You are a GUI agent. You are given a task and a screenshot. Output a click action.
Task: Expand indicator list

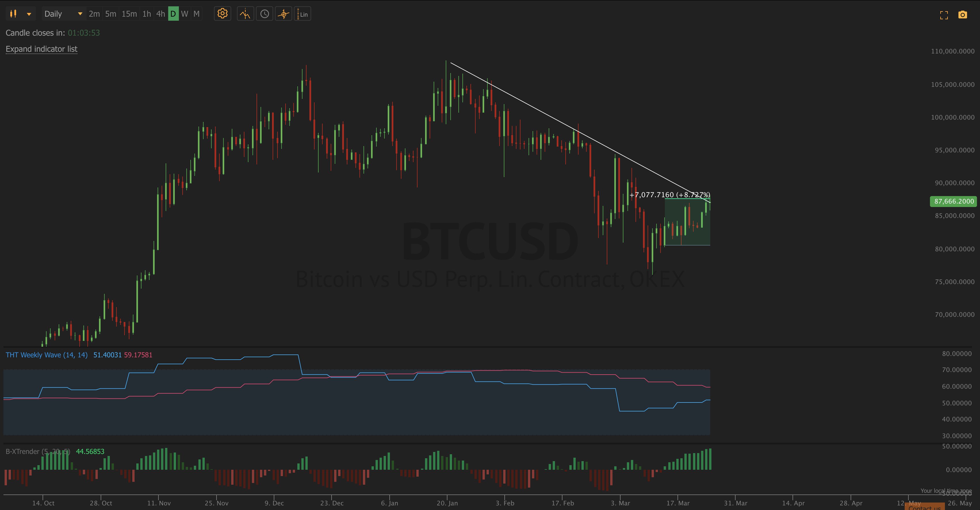pos(41,49)
